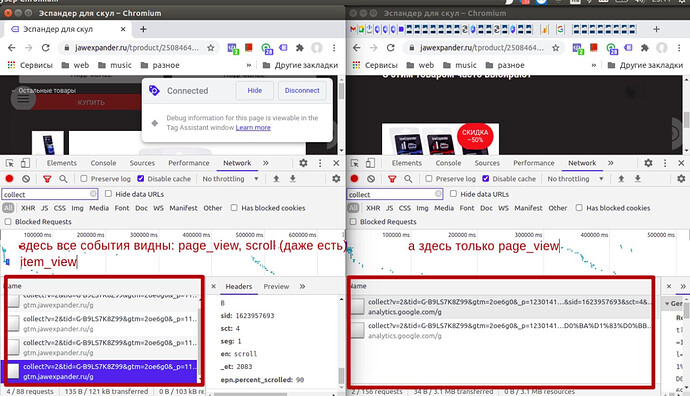Stop recording network log in left DevTools

9,179
